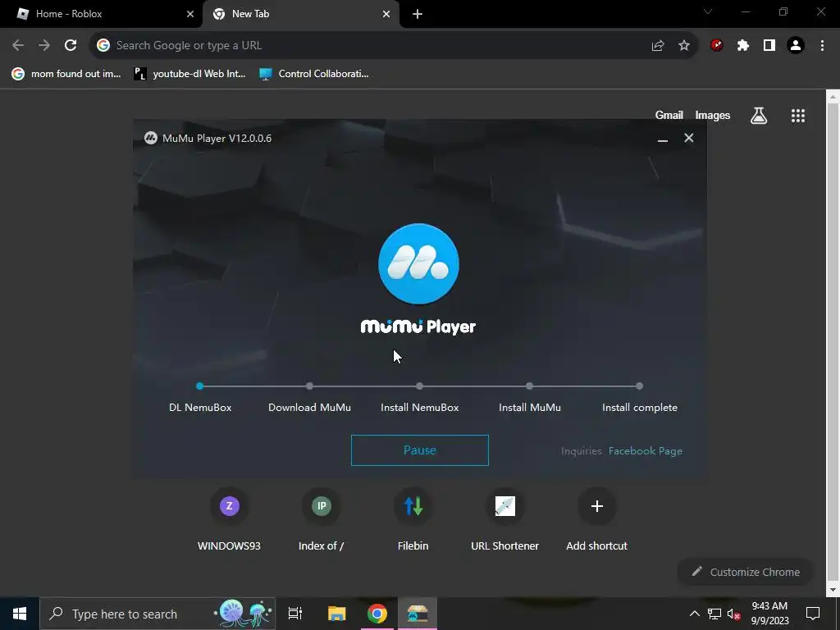Click the red extension icon in toolbar
The width and height of the screenshot is (840, 630).
pyautogui.click(x=716, y=46)
